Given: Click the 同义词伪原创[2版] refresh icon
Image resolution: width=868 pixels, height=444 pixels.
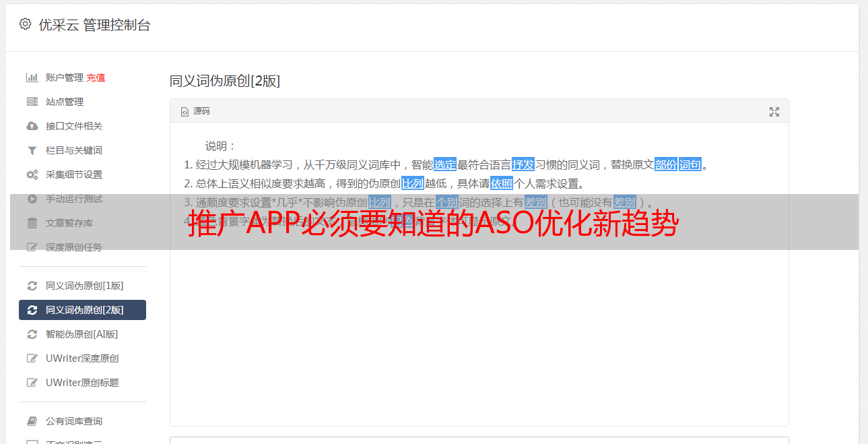Looking at the screenshot, I should point(32,310).
